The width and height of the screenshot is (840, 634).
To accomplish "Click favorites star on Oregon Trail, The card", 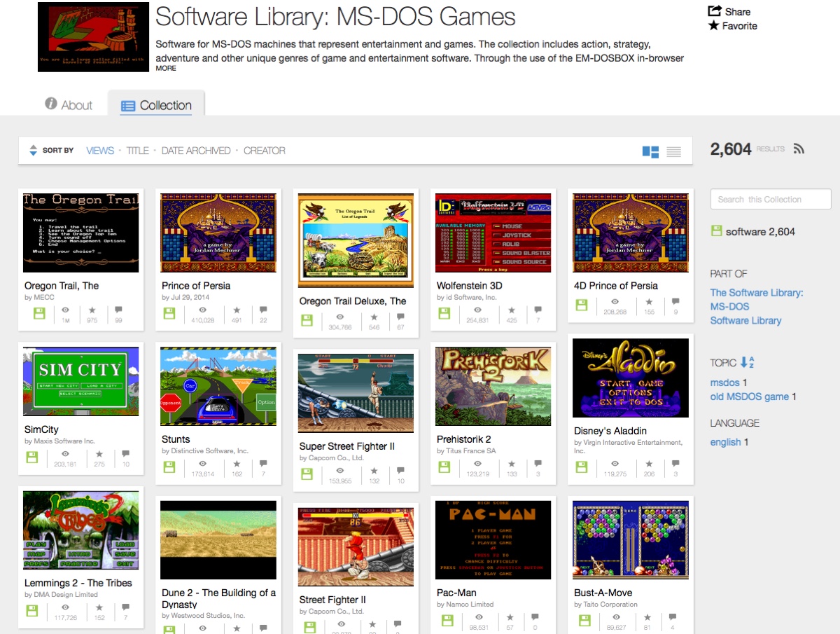I will coord(92,310).
